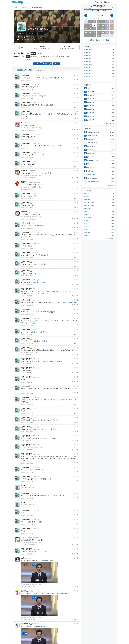Click the twilog logo
Image resolution: width=129 pixels, height=644 pixels.
click(x=18, y=2)
